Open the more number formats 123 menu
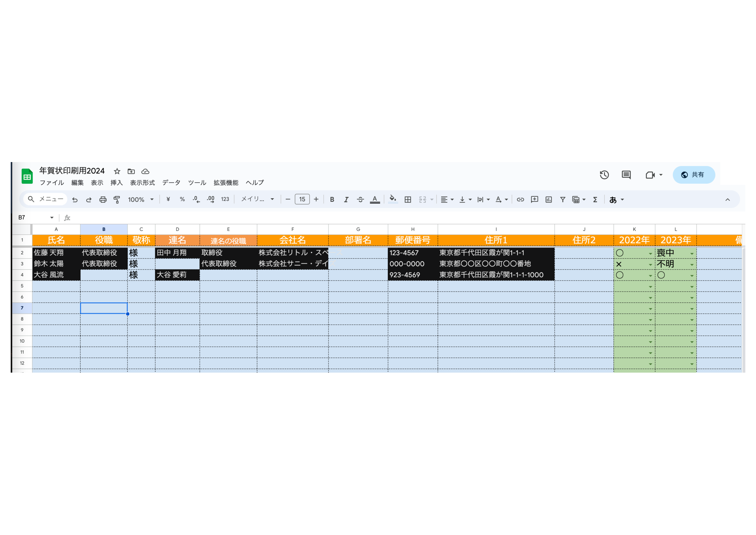Screen dimensions: 756x535 coord(225,199)
